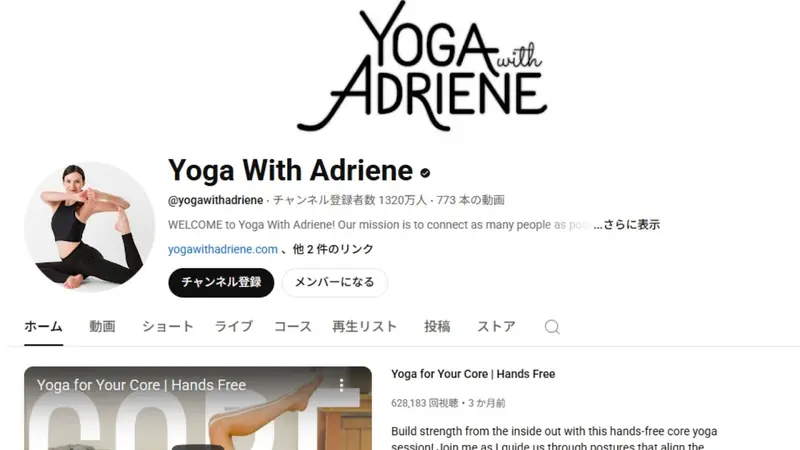Image resolution: width=800 pixels, height=450 pixels.
Task: Open the ストア tab
Action: point(496,327)
